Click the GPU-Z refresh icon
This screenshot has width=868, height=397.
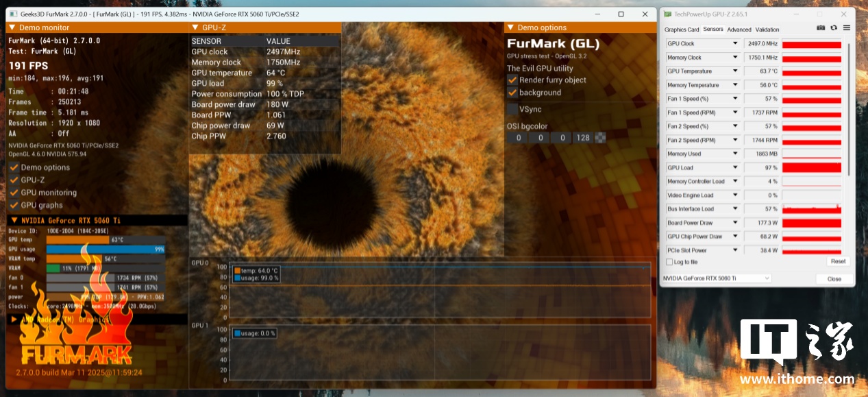(834, 28)
